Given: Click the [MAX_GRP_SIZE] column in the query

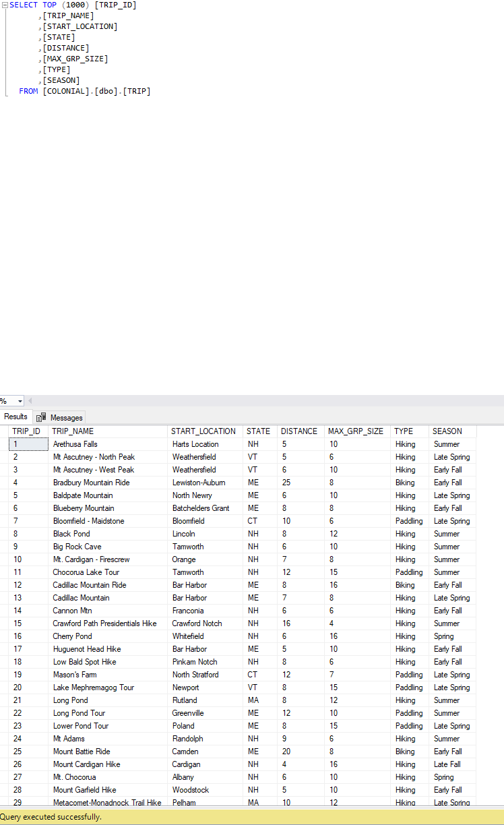Looking at the screenshot, I should click(75, 59).
